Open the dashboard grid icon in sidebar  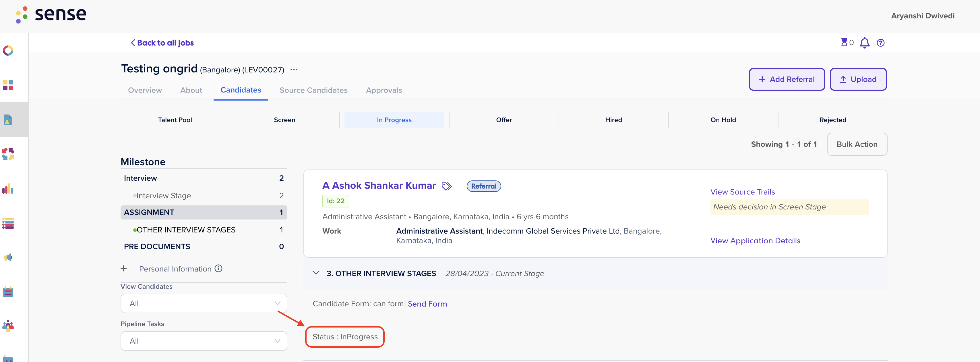pos(8,85)
